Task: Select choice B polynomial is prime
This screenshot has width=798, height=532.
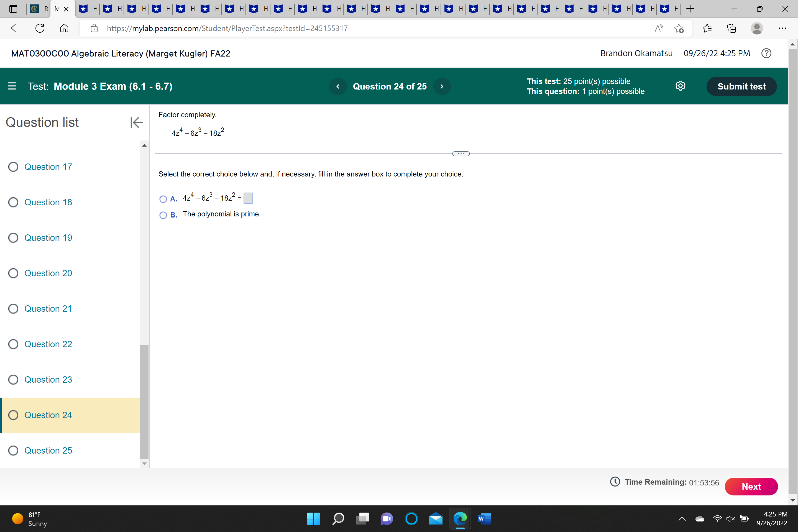Action: [163, 215]
